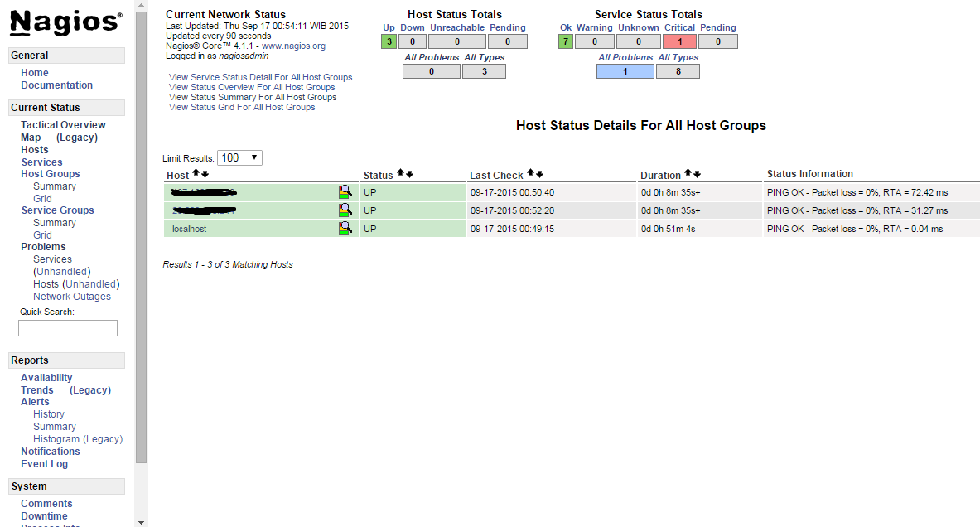Click the sidebar scrollbar down arrow
The height and width of the screenshot is (527, 980).
tap(141, 522)
